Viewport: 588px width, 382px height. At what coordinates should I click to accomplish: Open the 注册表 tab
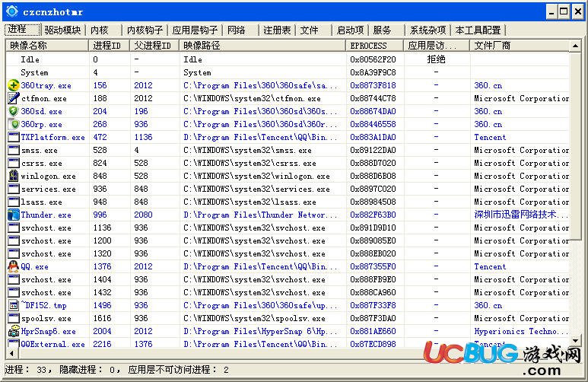tap(277, 30)
